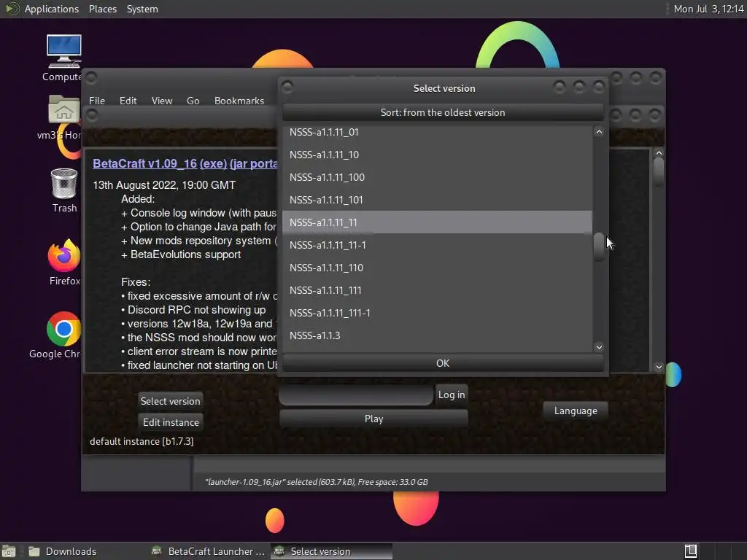This screenshot has height=560, width=747.
Task: Select version NSSS-a1.1.11_10
Action: [438, 155]
